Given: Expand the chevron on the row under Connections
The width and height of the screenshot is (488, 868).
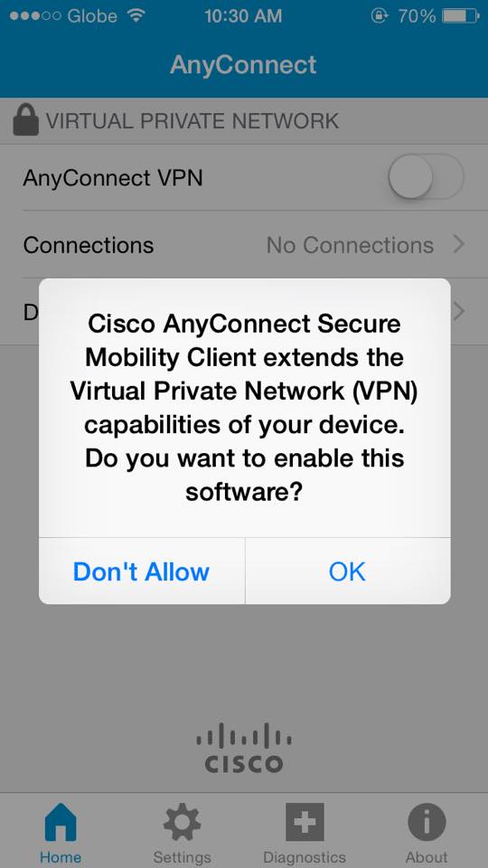Looking at the screenshot, I should point(459,312).
